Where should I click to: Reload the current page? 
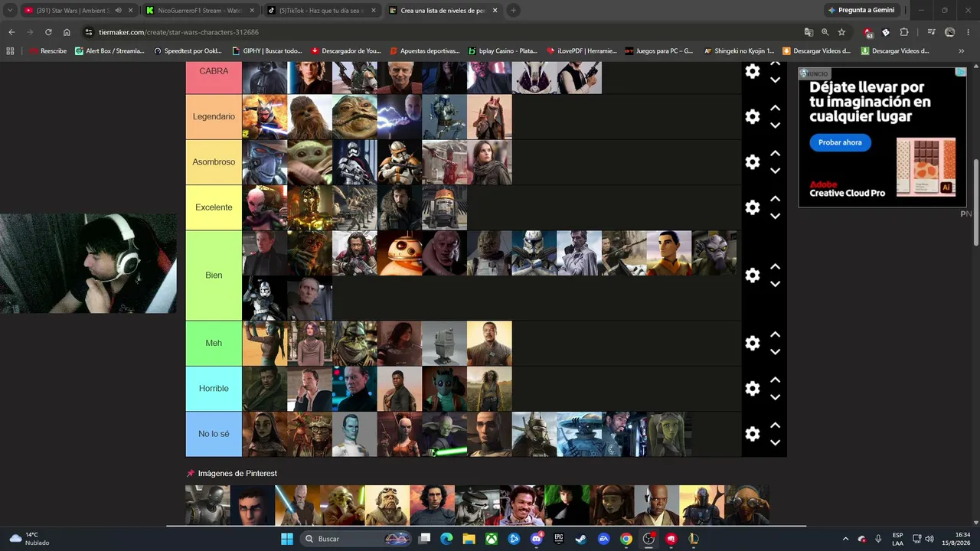(x=48, y=32)
